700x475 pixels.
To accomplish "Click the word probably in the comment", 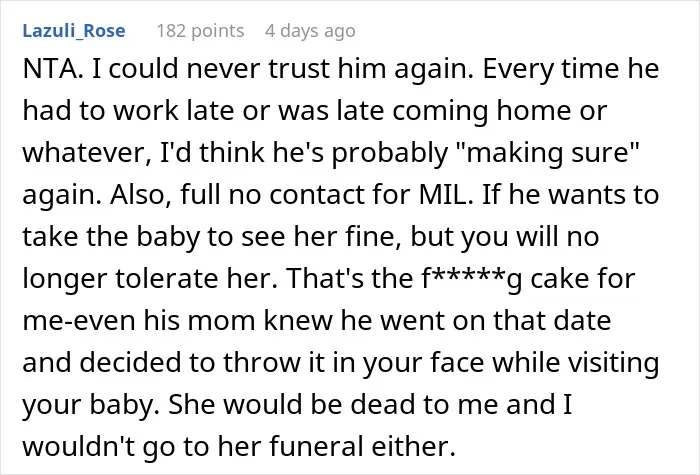I will point(390,152).
